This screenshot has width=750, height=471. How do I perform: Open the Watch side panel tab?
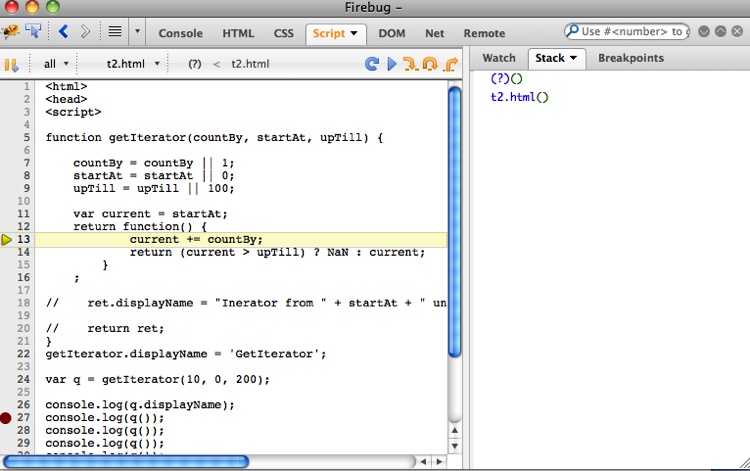point(499,58)
